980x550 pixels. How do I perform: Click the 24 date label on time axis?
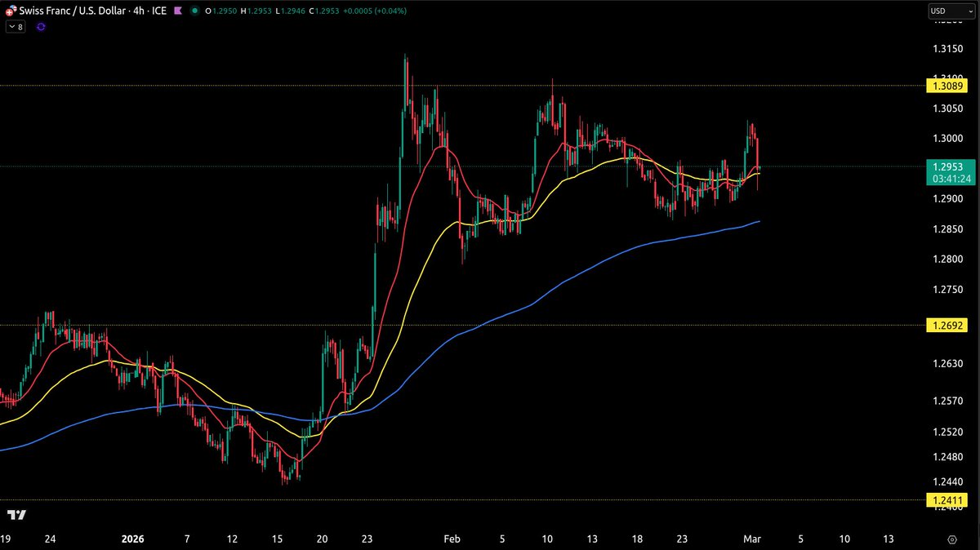click(x=50, y=539)
